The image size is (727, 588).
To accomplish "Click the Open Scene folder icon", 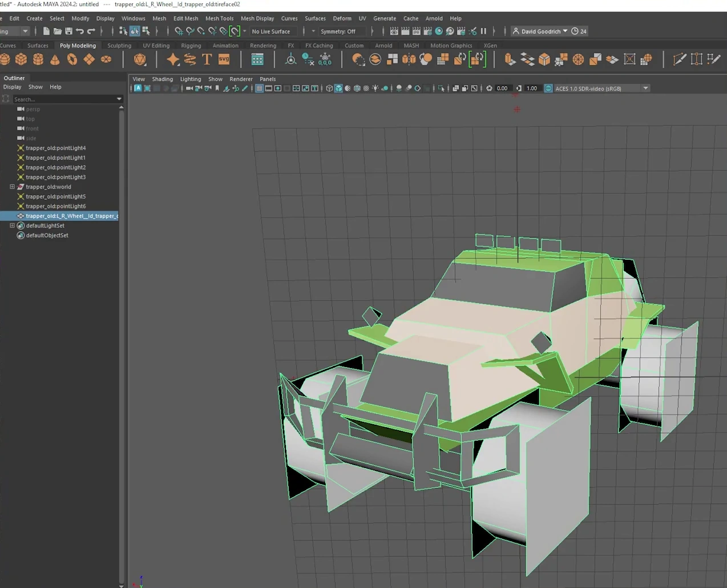I will 57,31.
